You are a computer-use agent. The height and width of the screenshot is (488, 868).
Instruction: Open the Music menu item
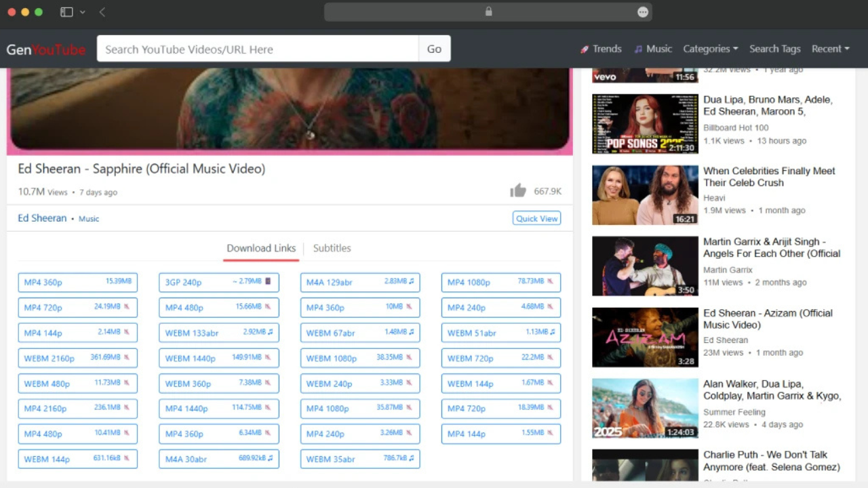point(653,49)
